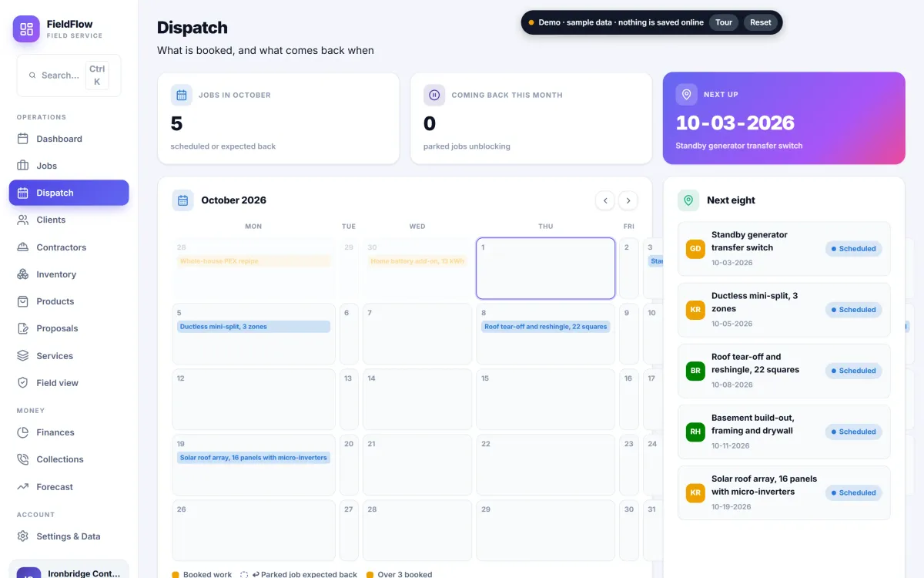Open the Clients menu item
Image resolution: width=924 pixels, height=578 pixels.
pos(69,220)
